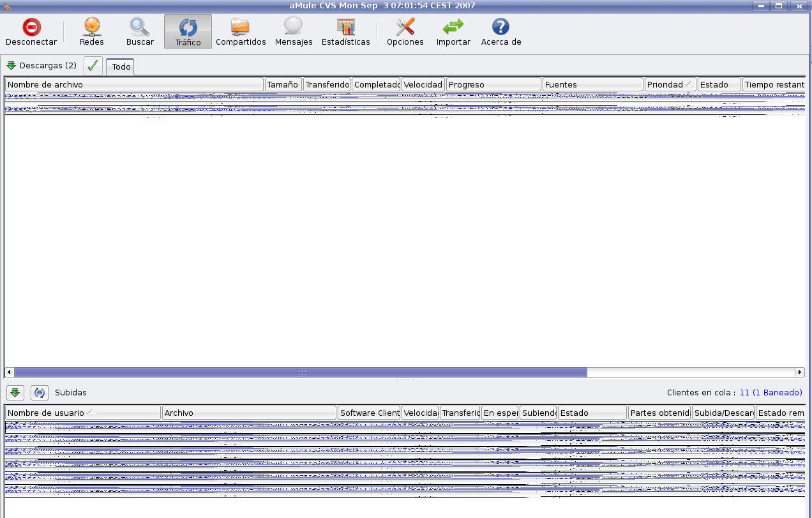812x518 pixels.
Task: Select the Todo category tab
Action: pyautogui.click(x=121, y=66)
